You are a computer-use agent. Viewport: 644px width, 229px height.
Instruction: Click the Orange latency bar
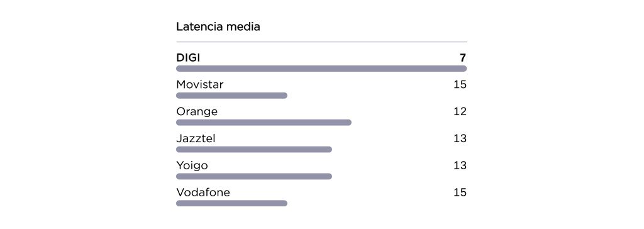coord(264,123)
